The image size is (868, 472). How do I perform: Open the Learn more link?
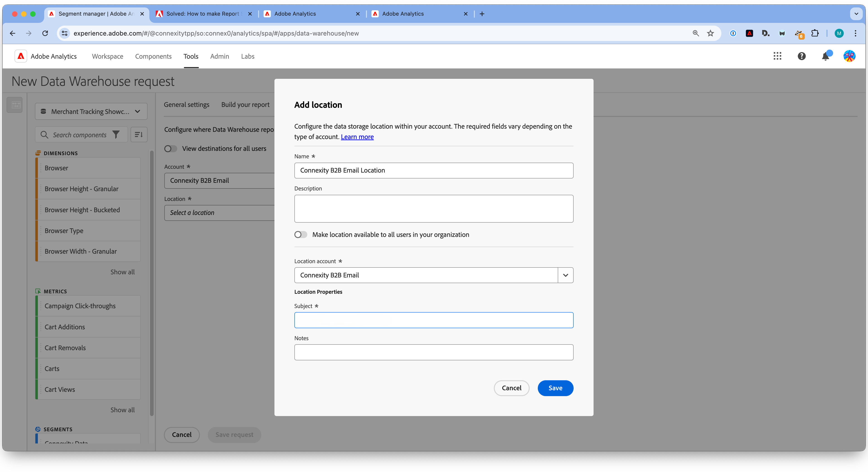(357, 137)
